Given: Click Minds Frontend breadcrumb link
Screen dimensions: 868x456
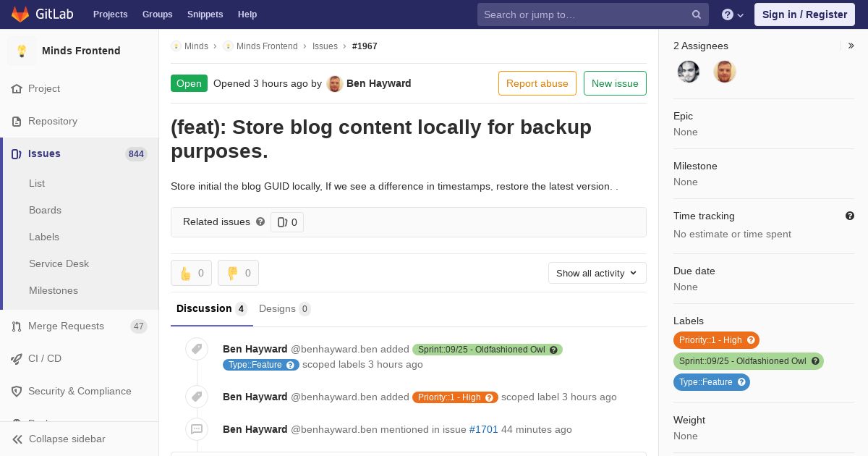Looking at the screenshot, I should coord(267,46).
